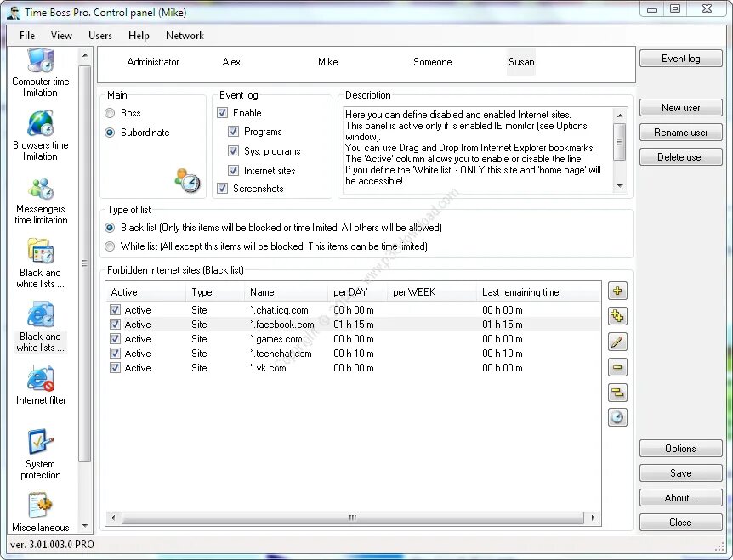Click the About... button
733x560 pixels.
click(680, 498)
